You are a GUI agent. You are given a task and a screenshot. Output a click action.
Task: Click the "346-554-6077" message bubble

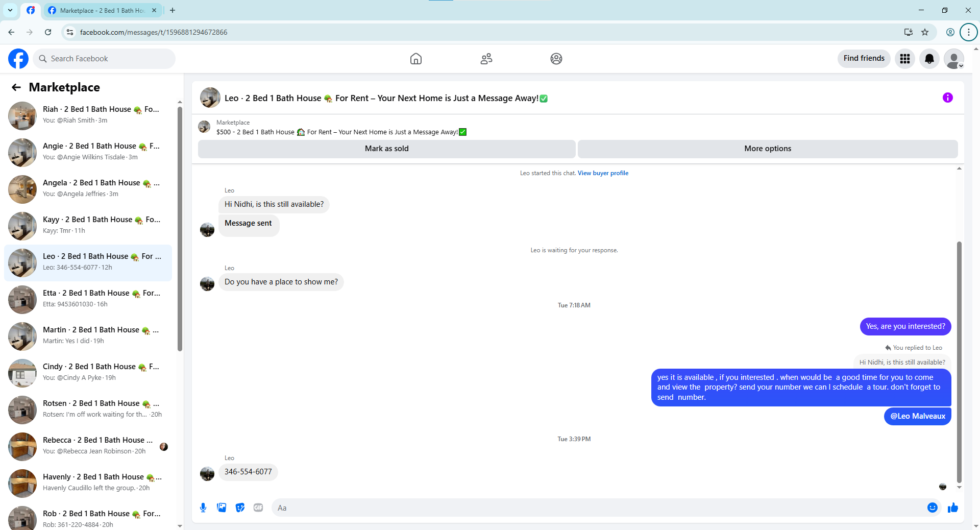[x=248, y=472]
